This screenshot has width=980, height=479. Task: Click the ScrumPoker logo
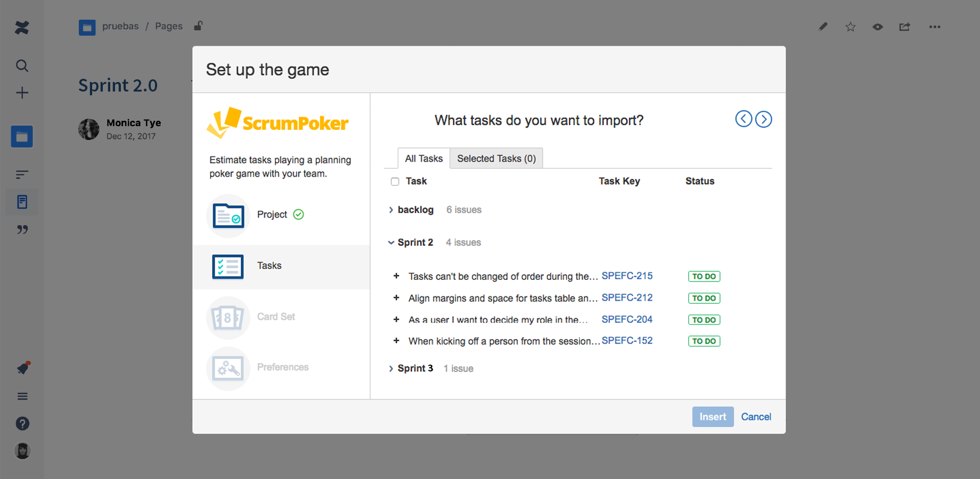tap(277, 122)
